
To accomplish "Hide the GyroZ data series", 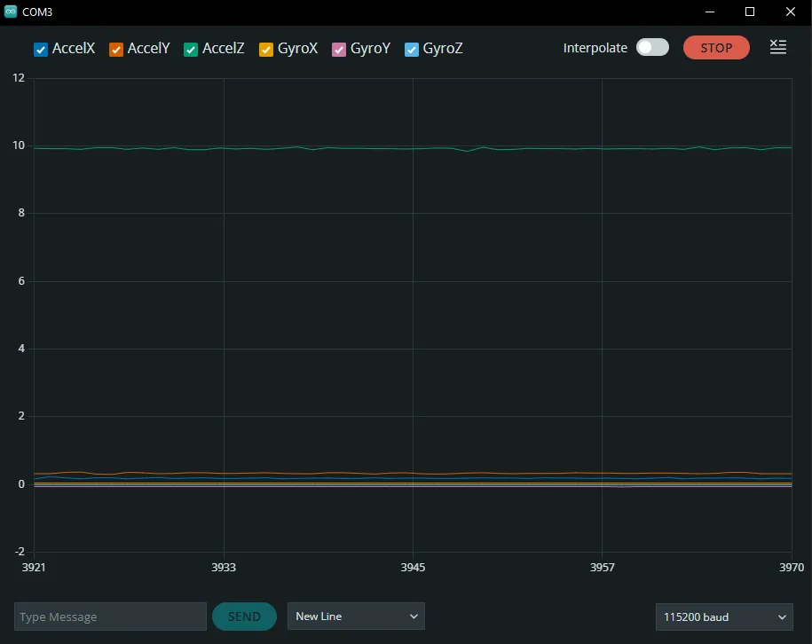I will tap(412, 50).
